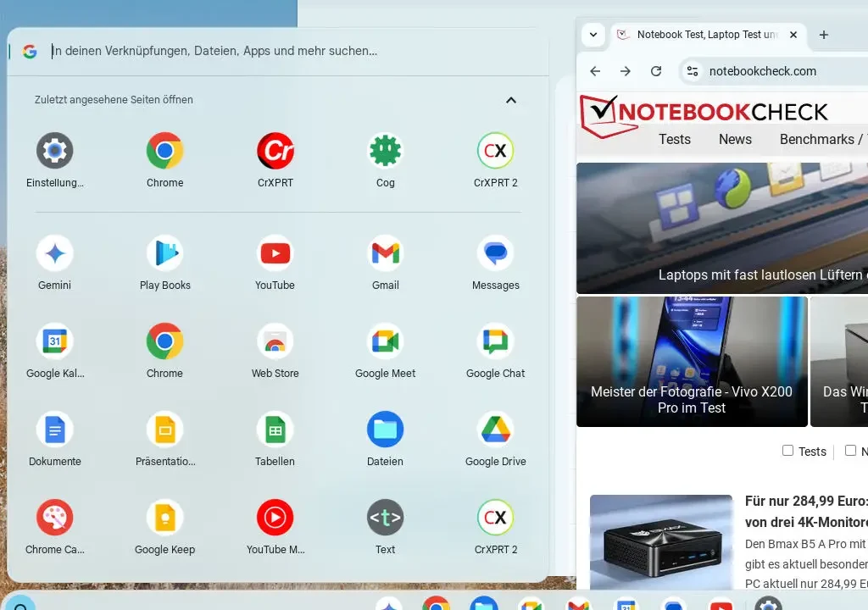Open the Chrome Web Store
The height and width of the screenshot is (610, 868).
275,342
